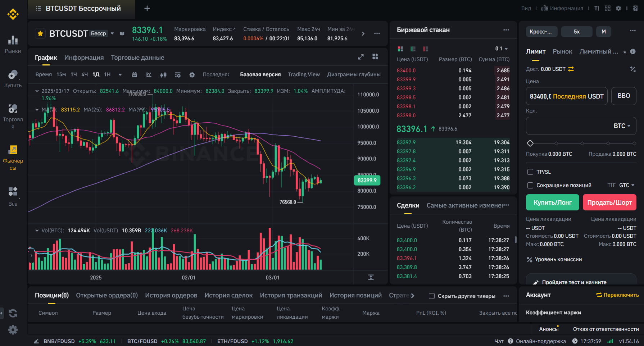The width and height of the screenshot is (644, 346).
Task: Click the order size slider handle
Action: tap(530, 143)
